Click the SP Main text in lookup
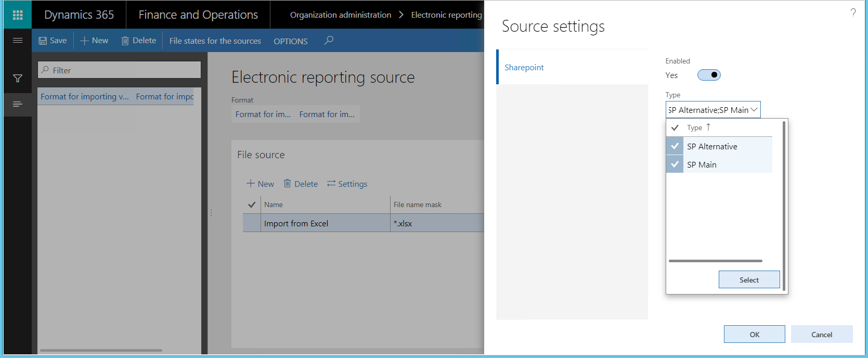Image resolution: width=868 pixels, height=358 pixels. [702, 165]
